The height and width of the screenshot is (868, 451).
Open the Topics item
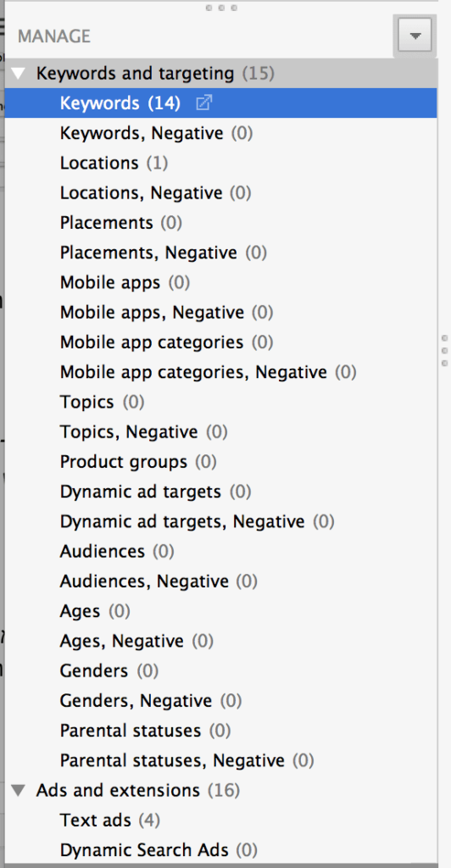coord(220,403)
